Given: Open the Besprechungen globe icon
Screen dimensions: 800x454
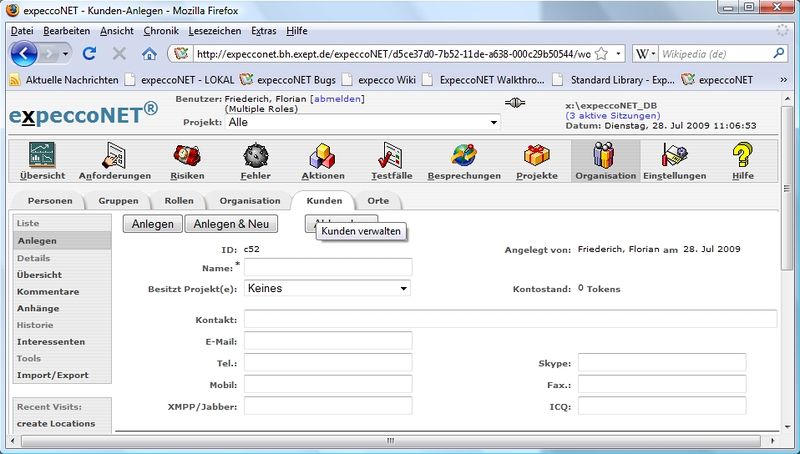Looking at the screenshot, I should pyautogui.click(x=464, y=156).
